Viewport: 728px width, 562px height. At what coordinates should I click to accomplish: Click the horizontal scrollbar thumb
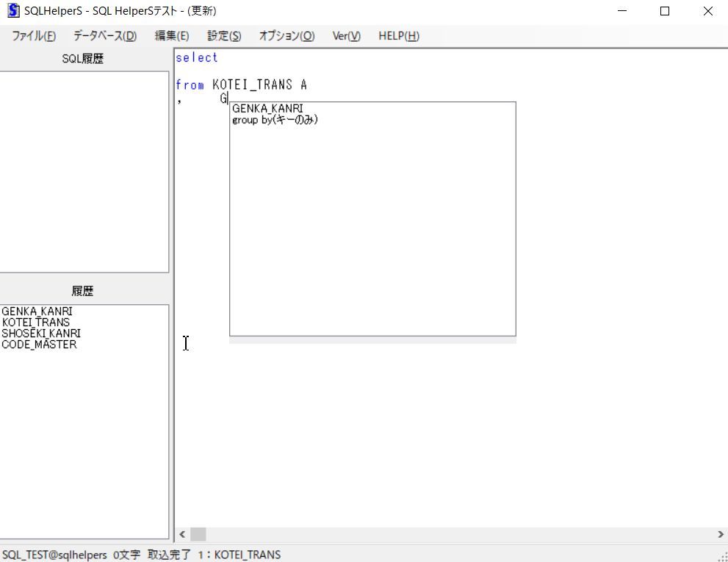198,534
